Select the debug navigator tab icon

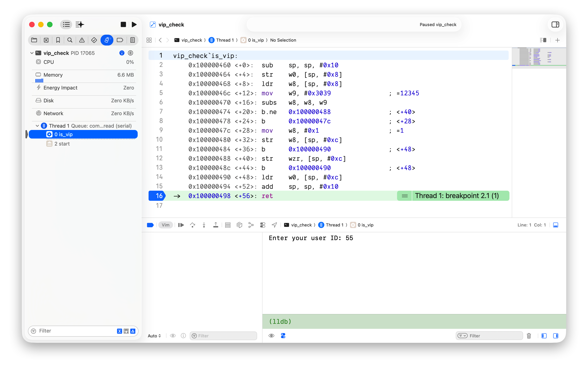click(x=107, y=40)
